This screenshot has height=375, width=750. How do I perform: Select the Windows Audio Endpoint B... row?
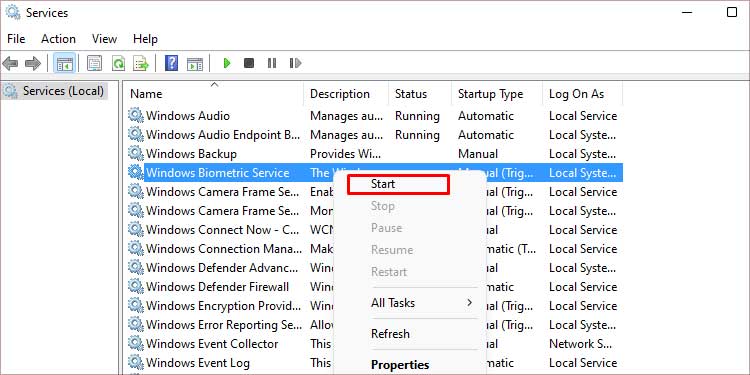click(374, 135)
